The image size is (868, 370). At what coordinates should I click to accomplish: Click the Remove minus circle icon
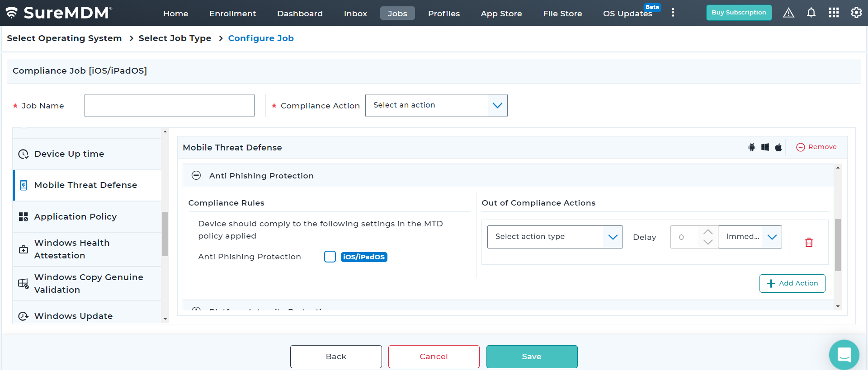[800, 147]
